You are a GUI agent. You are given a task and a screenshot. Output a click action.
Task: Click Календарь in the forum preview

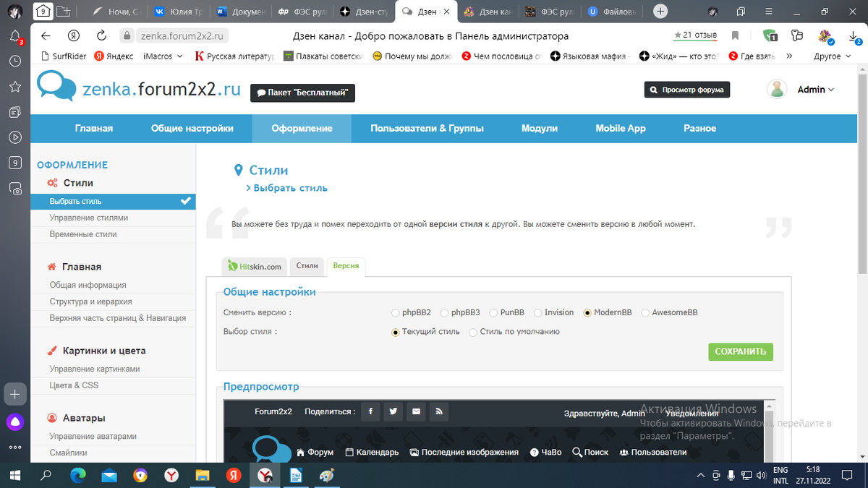[x=372, y=453]
